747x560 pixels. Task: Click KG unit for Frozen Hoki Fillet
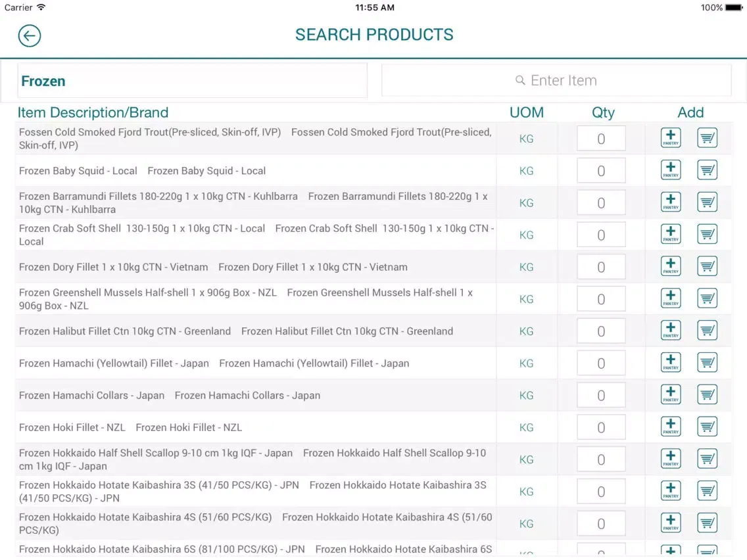click(x=527, y=428)
